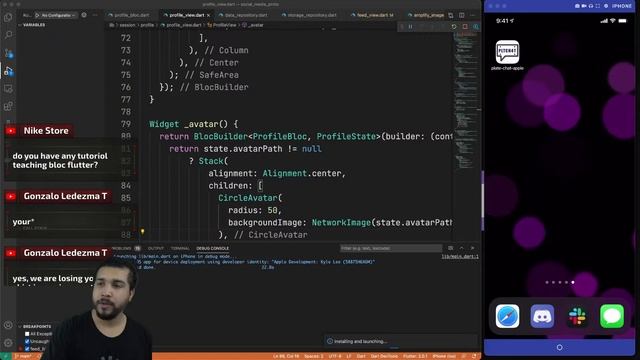Click the debug console filter field

(x=391, y=248)
